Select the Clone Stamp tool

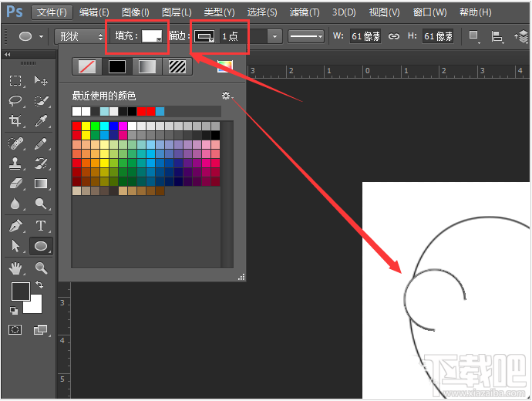tap(15, 163)
